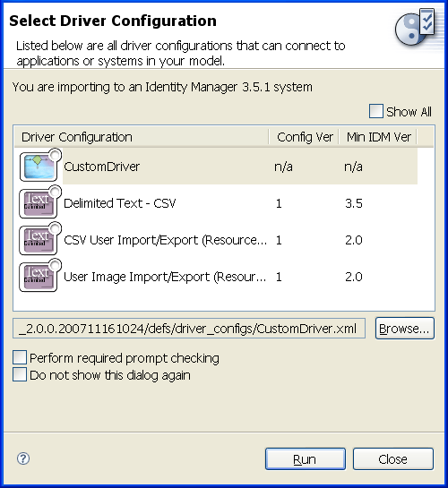Sort by Min IDM Ver column header
This screenshot has width=448, height=488.
click(x=378, y=137)
